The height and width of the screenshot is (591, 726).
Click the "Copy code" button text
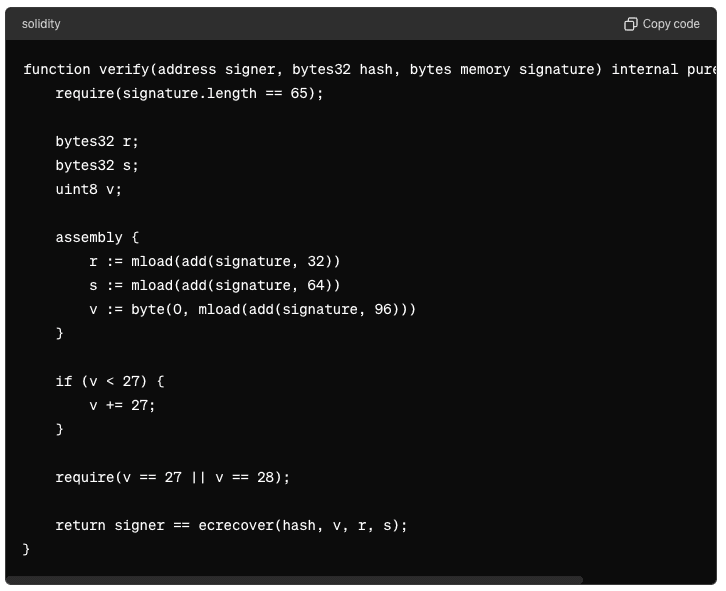click(x=671, y=24)
